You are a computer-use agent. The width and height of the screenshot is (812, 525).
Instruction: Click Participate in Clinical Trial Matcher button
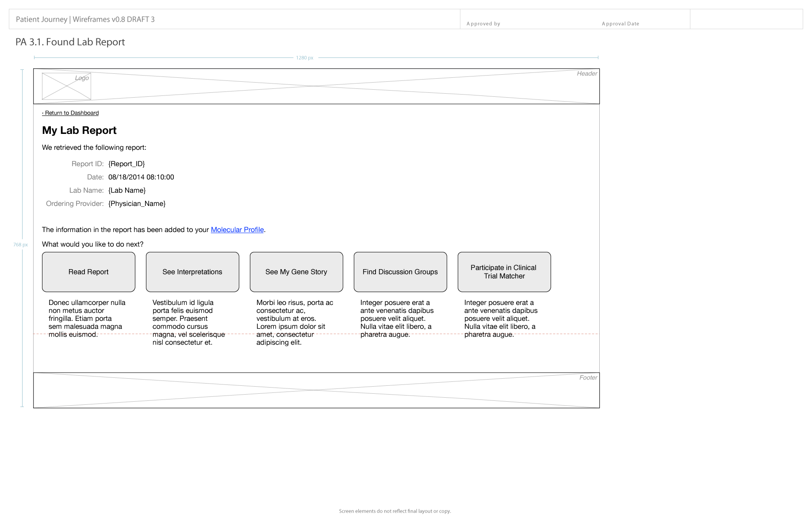click(x=504, y=272)
